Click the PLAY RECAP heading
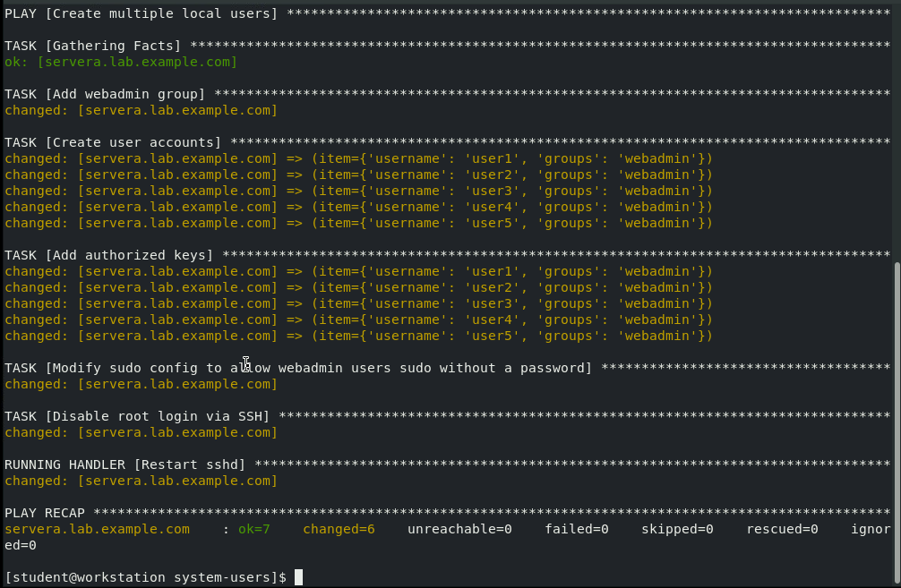 [x=45, y=513]
